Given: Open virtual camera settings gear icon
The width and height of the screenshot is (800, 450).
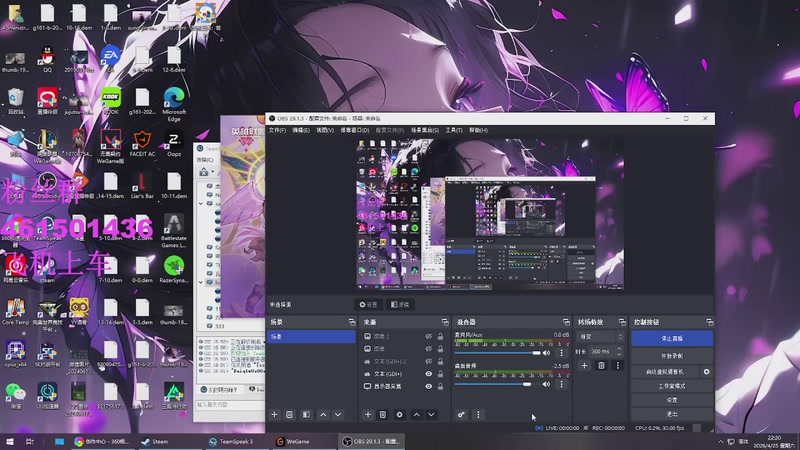Looking at the screenshot, I should [x=707, y=372].
